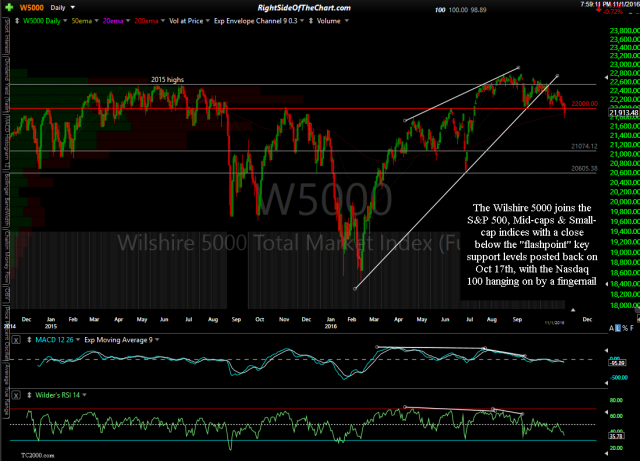
Task: Select the Volume indicator label
Action: [x=329, y=21]
